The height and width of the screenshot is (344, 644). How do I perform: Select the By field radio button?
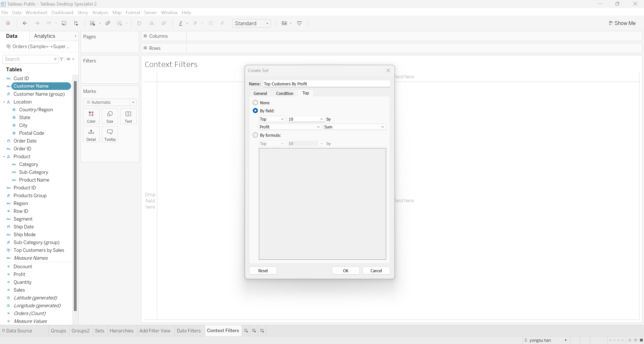click(x=255, y=111)
